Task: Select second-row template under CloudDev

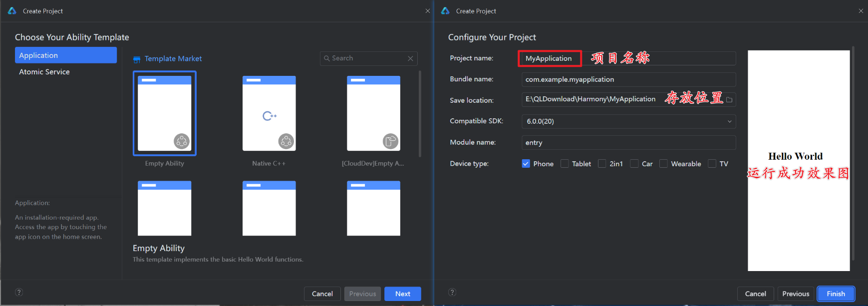Action: [373, 208]
